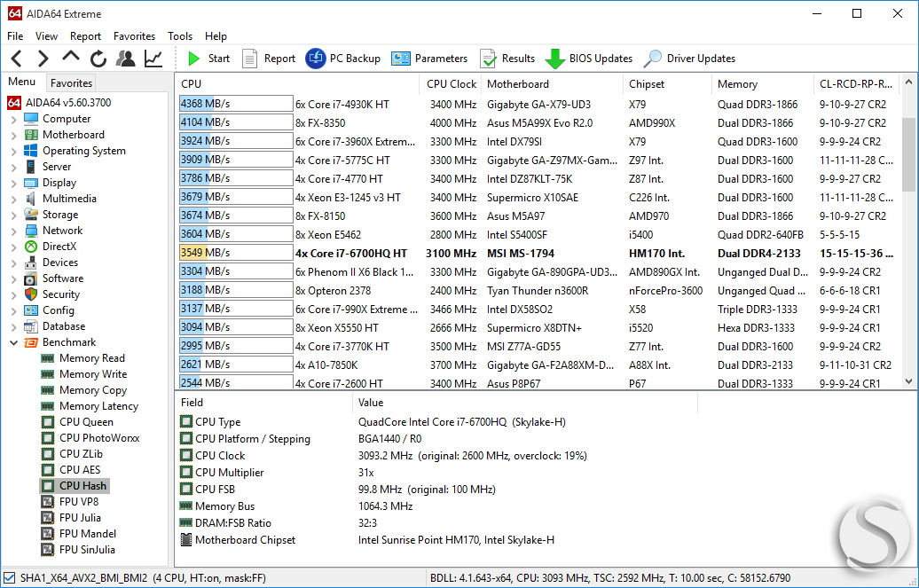
Task: Open the Memory Latency benchmark
Action: click(x=90, y=406)
